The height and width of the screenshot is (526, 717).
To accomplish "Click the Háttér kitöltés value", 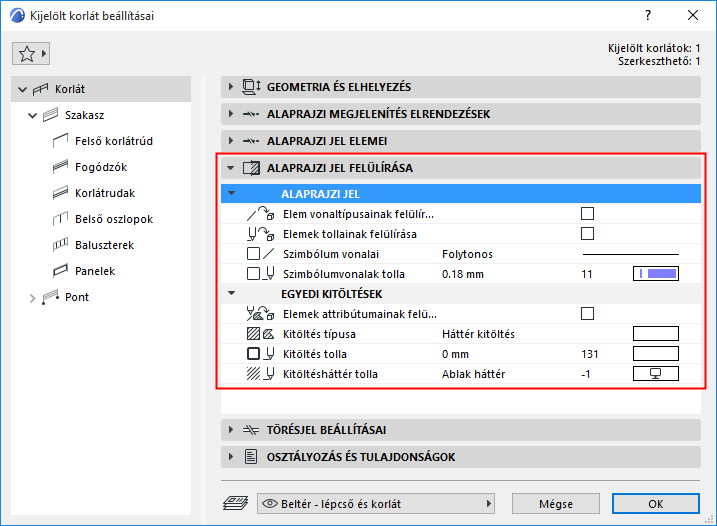I will [478, 334].
